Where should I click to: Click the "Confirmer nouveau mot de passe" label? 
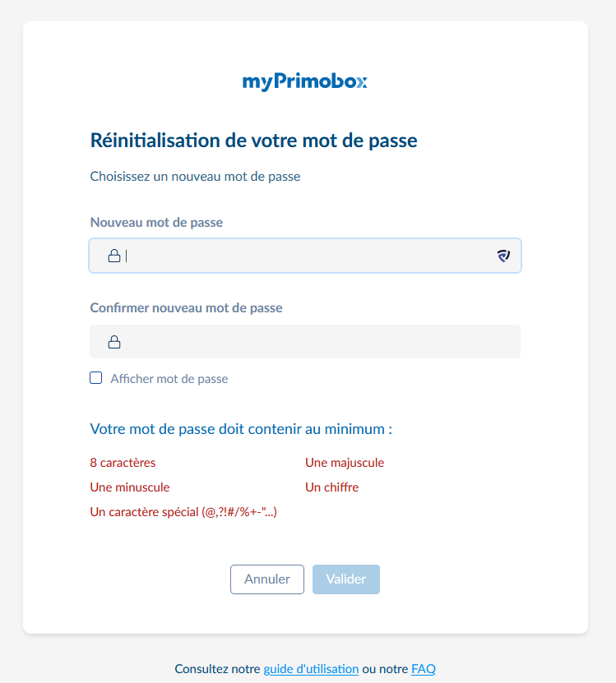[186, 308]
